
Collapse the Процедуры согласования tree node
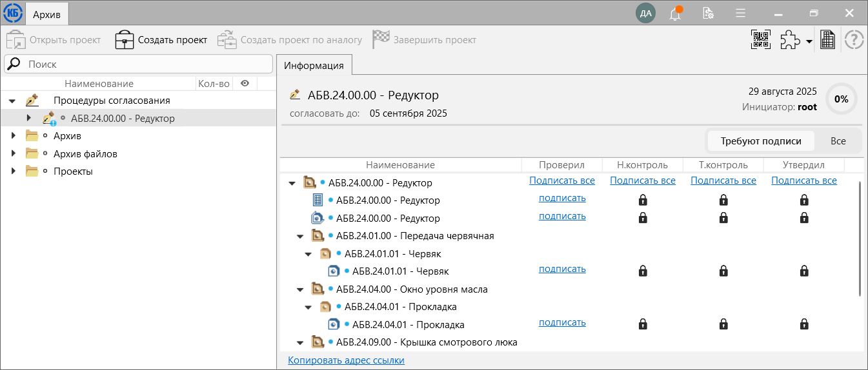(x=12, y=101)
